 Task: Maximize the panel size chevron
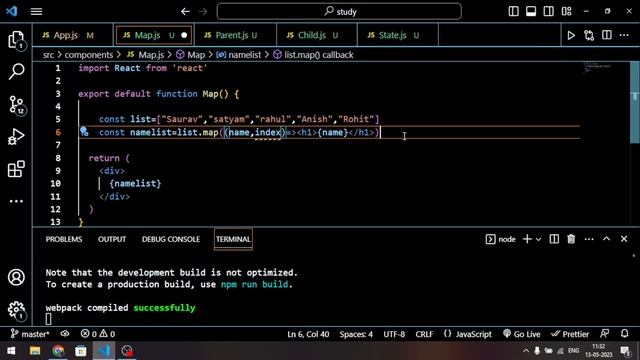point(607,239)
